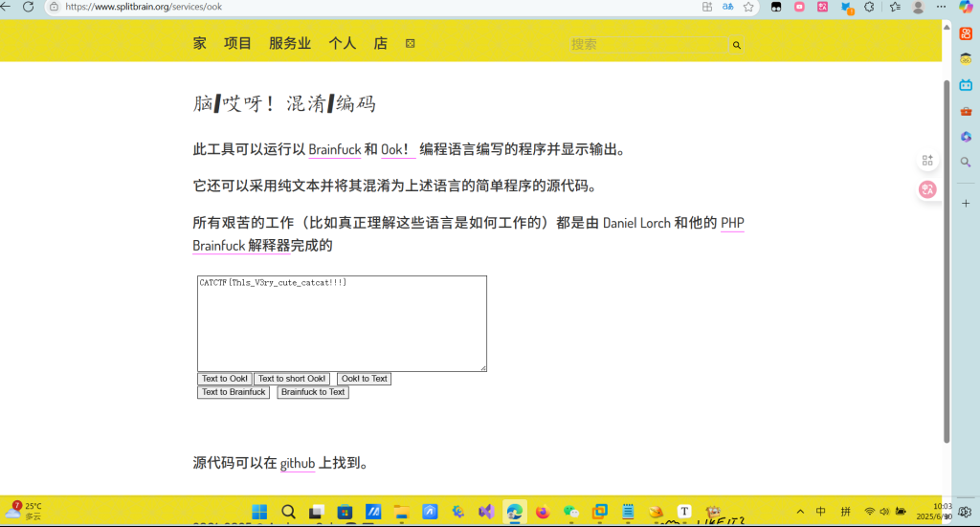Follow the github link
Screen dimensions: 980x527
[x=297, y=464]
